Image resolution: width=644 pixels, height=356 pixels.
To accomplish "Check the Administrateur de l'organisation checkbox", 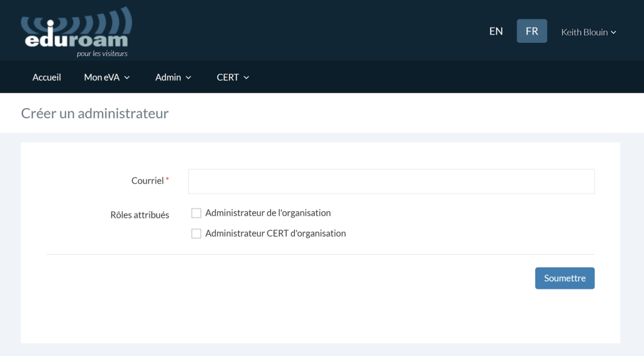I will pos(196,213).
